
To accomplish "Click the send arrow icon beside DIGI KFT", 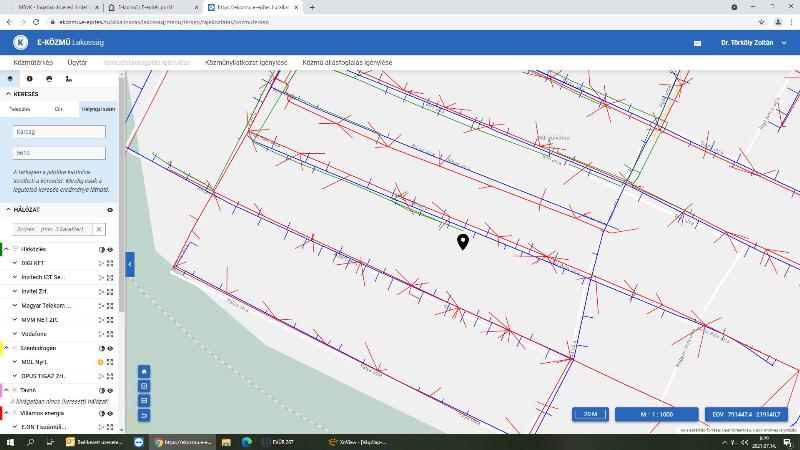I will [x=101, y=263].
